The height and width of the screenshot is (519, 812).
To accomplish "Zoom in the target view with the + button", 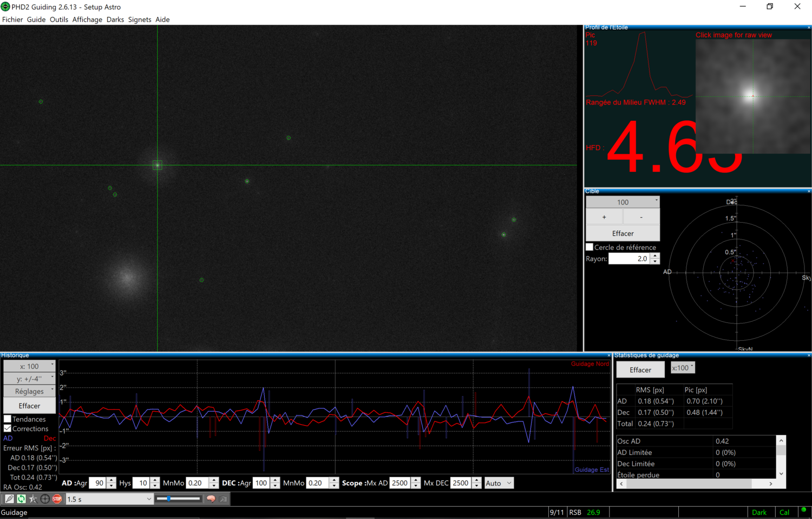I will (604, 217).
